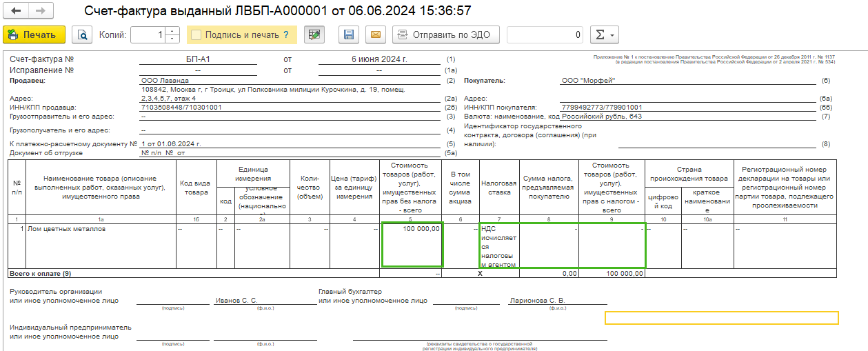Open print preview with magnifier icon
Screen dimensions: 868x351
[82, 34]
